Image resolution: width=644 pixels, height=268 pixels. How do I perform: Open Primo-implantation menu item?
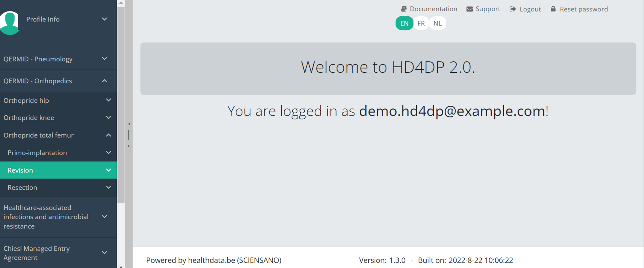click(37, 153)
